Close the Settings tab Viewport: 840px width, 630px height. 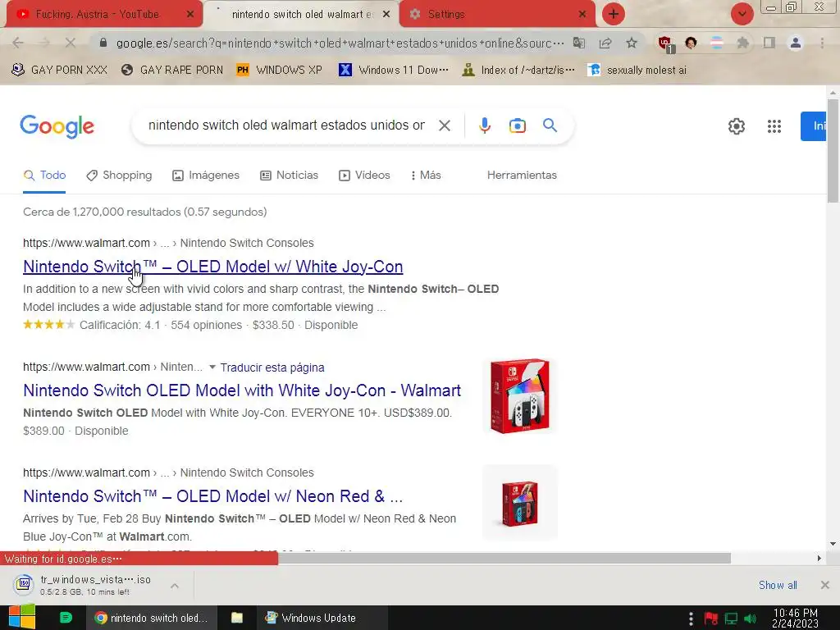tap(582, 15)
